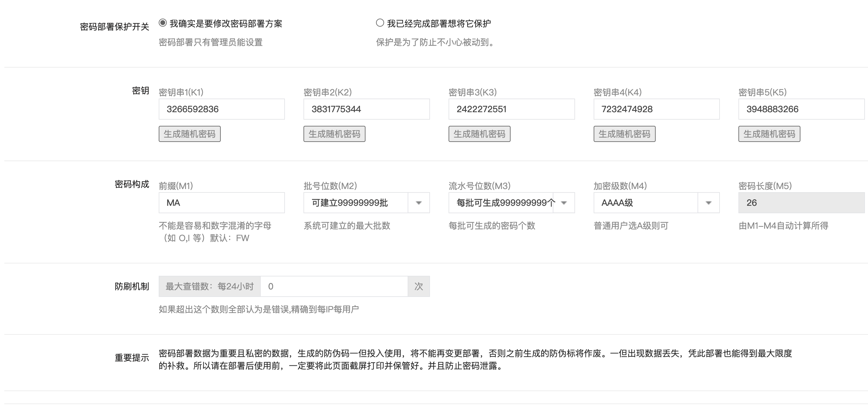Click hint text 密码部署只有管理员能设置
Viewport: 868px width, 419px height.
tap(210, 42)
